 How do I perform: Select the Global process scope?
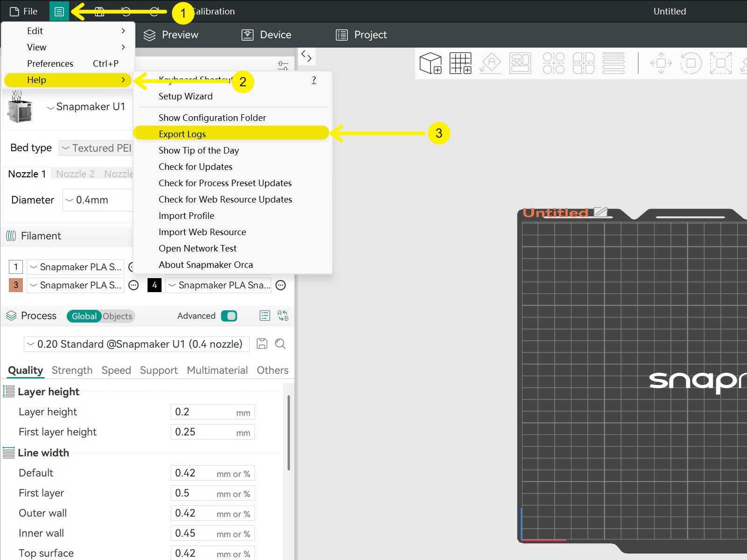[x=84, y=316]
